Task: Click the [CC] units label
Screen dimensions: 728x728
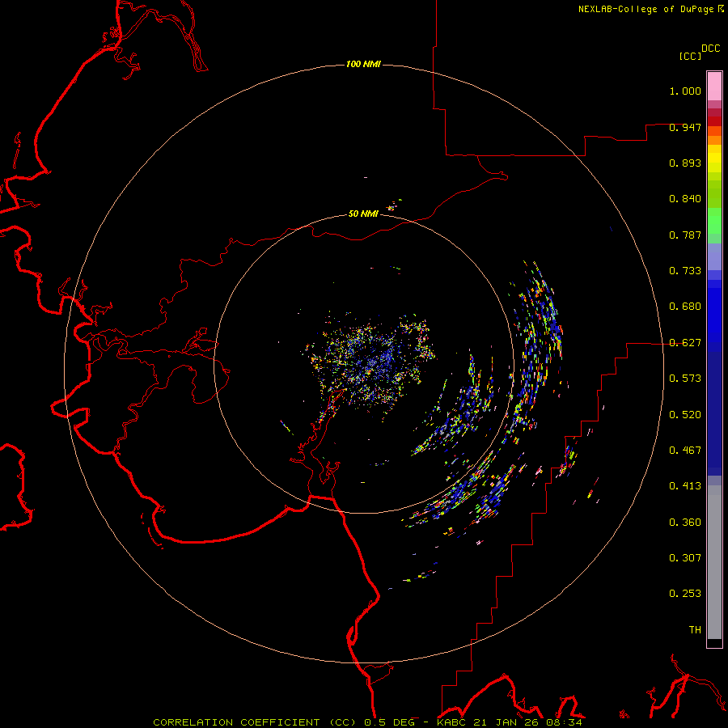Action: click(690, 56)
